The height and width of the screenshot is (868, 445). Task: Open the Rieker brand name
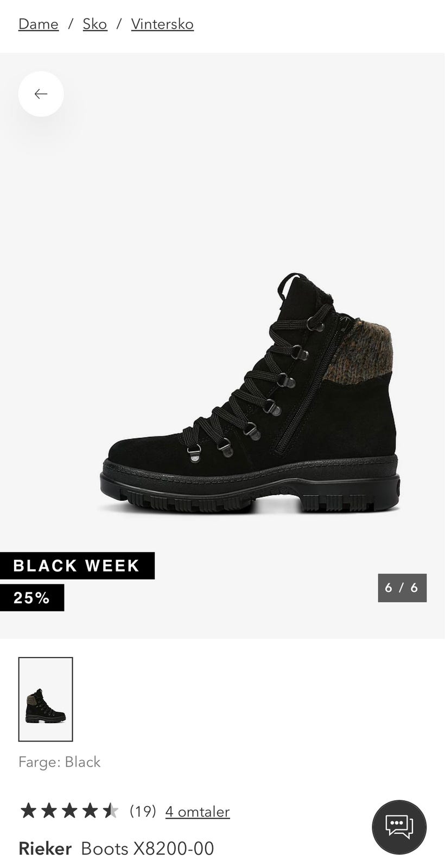pos(45,848)
